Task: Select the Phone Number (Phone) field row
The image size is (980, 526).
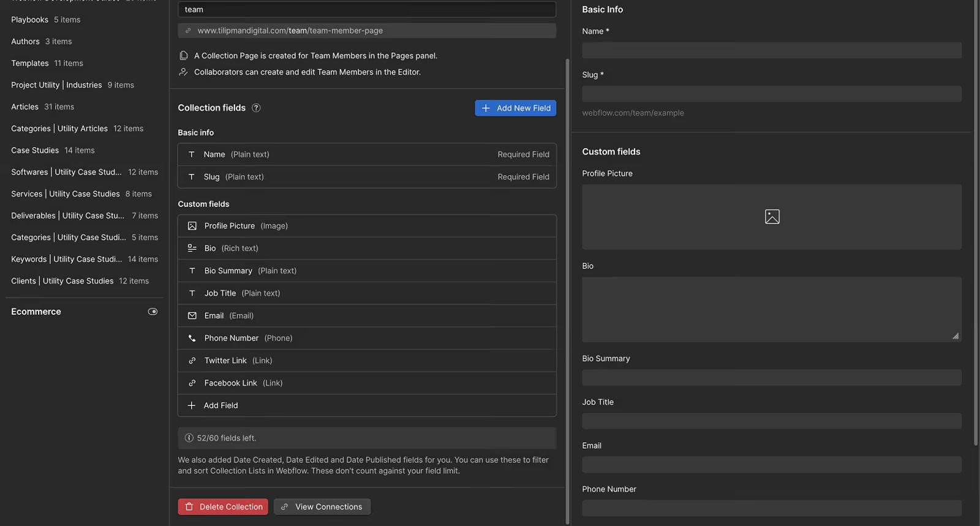Action: pyautogui.click(x=367, y=338)
